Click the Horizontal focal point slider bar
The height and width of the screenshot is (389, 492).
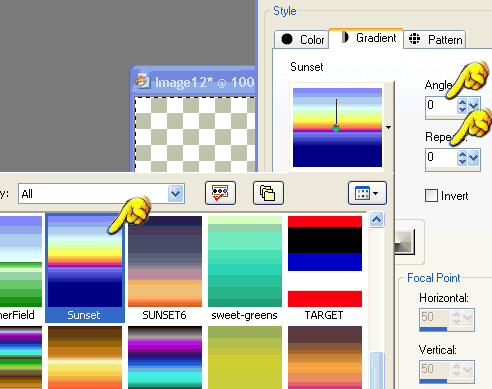click(x=447, y=329)
